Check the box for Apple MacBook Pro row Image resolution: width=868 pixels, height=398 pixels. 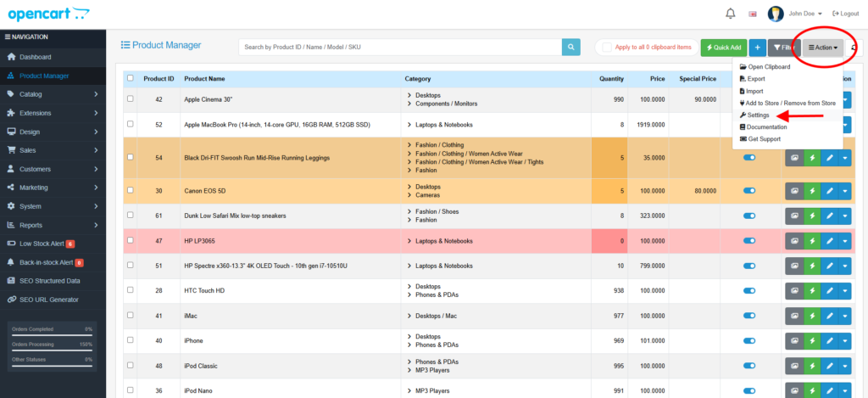pos(130,124)
